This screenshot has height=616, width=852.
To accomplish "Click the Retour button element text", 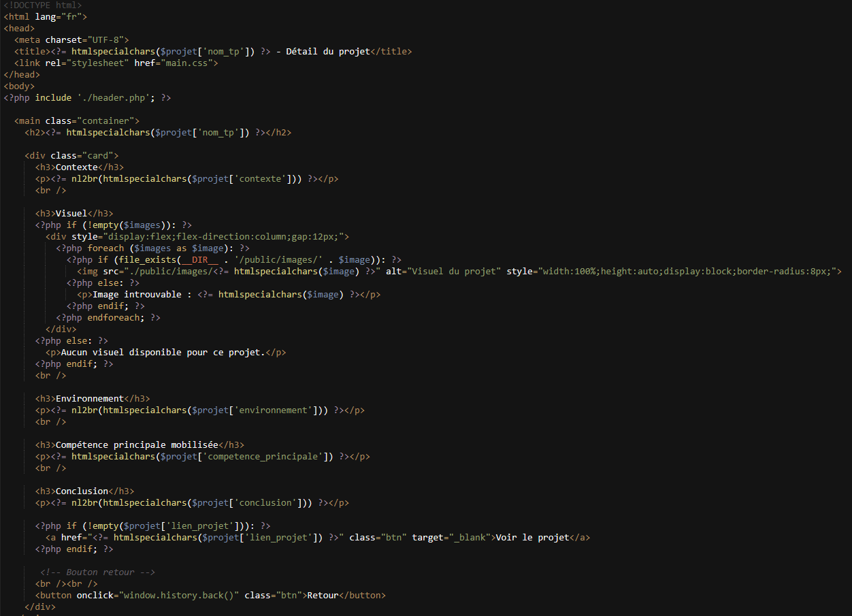I will point(323,596).
